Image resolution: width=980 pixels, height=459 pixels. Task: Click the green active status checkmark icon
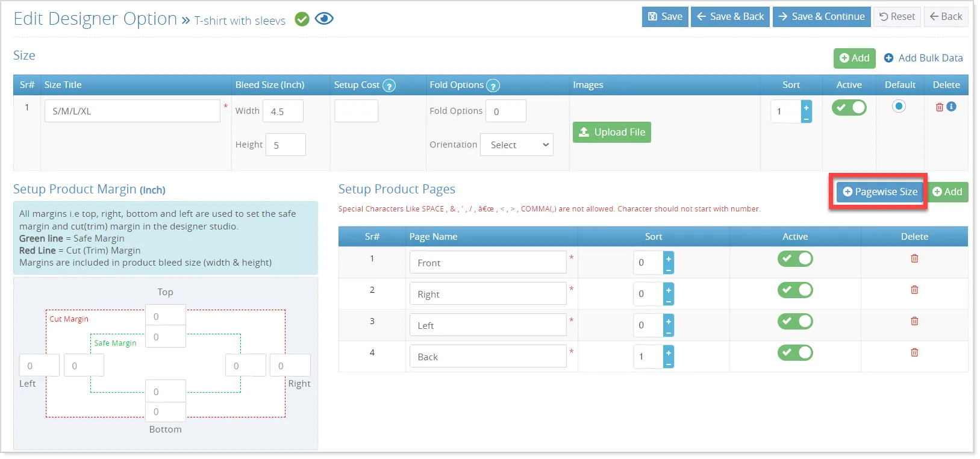pos(302,19)
